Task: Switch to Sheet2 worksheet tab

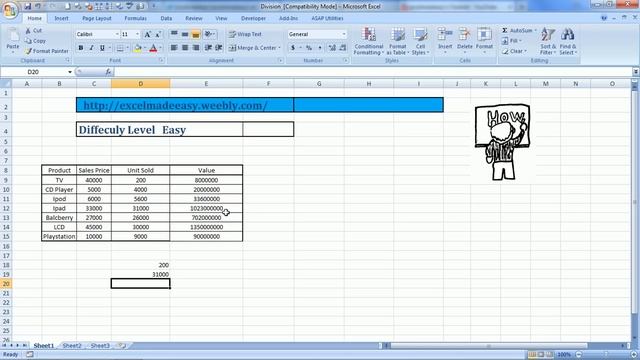Action: [72, 346]
